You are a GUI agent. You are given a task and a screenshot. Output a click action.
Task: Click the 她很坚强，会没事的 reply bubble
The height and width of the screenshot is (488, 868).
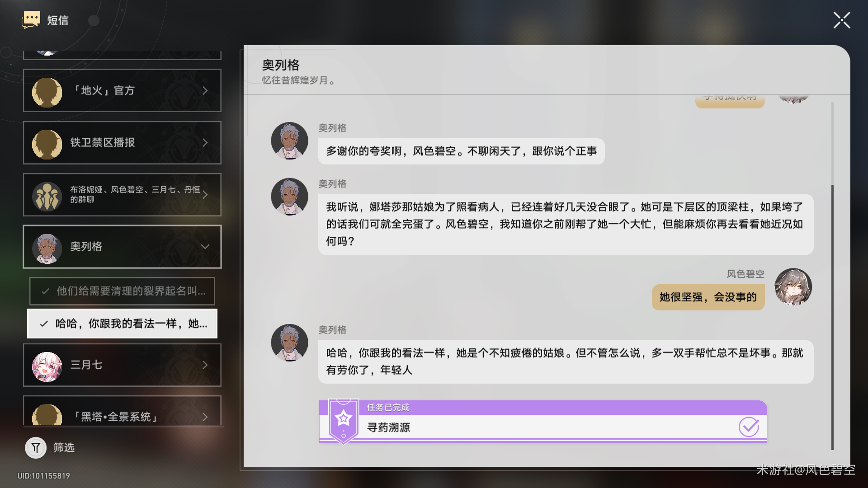(708, 297)
